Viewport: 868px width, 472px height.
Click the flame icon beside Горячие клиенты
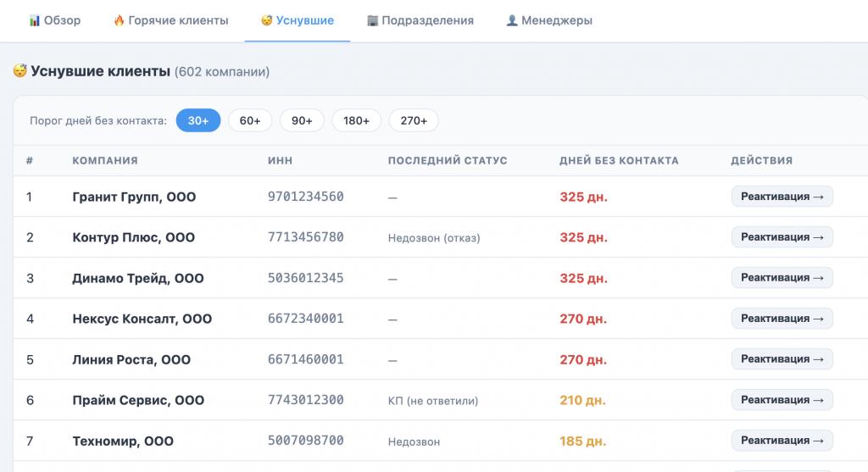119,20
